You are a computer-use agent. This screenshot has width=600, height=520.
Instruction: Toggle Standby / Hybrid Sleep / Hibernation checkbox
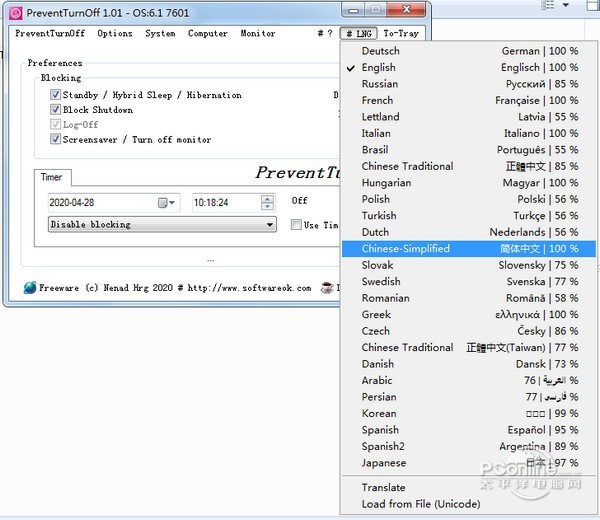pos(55,95)
